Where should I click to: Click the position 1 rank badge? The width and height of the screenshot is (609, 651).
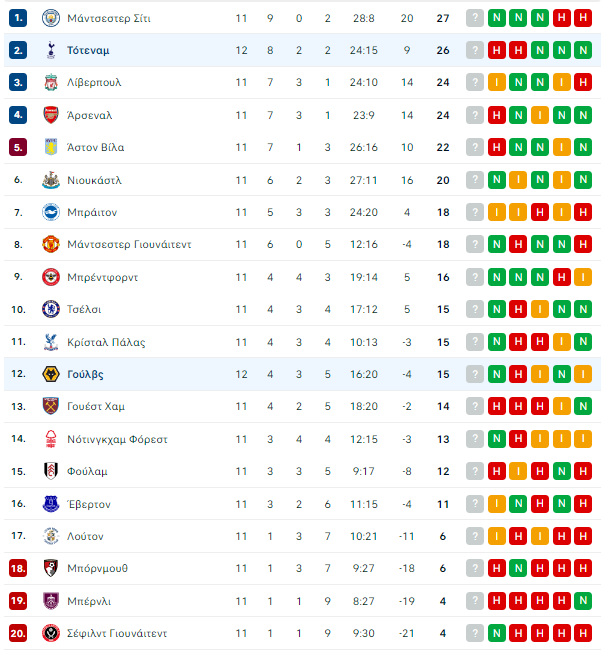pyautogui.click(x=18, y=18)
